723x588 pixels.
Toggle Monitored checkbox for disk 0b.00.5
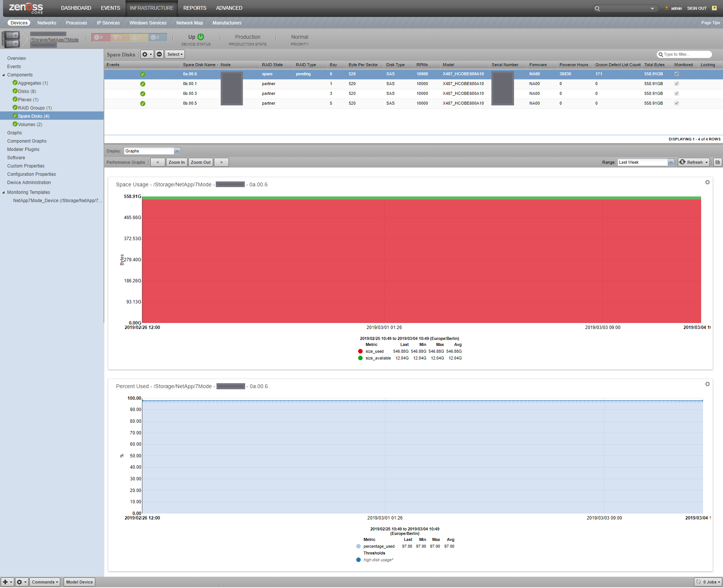point(676,104)
